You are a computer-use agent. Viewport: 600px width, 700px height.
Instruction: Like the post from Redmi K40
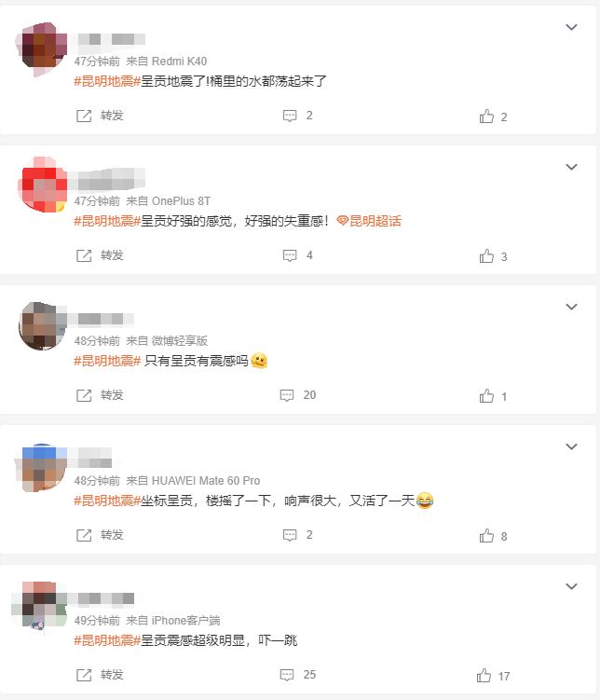pyautogui.click(x=493, y=117)
